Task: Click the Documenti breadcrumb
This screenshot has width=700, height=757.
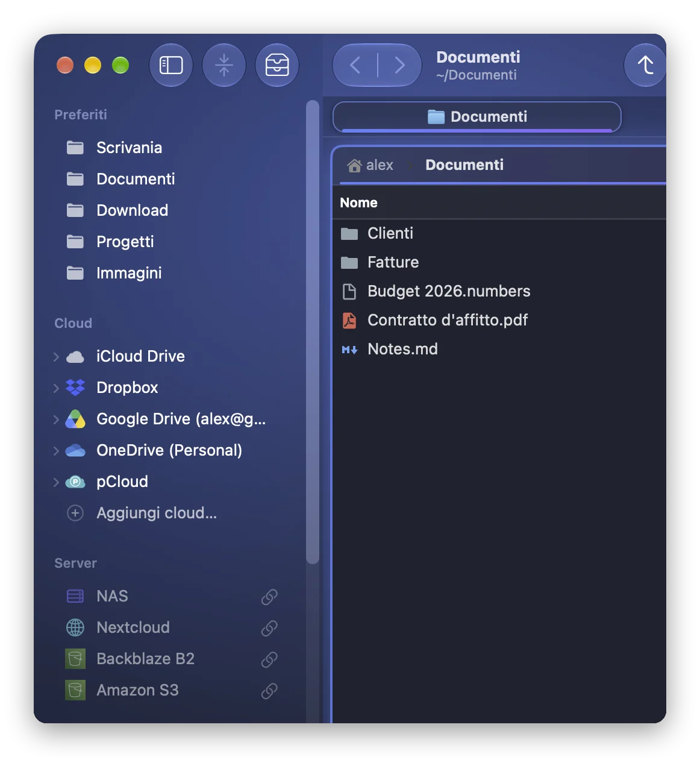Action: pyautogui.click(x=464, y=165)
